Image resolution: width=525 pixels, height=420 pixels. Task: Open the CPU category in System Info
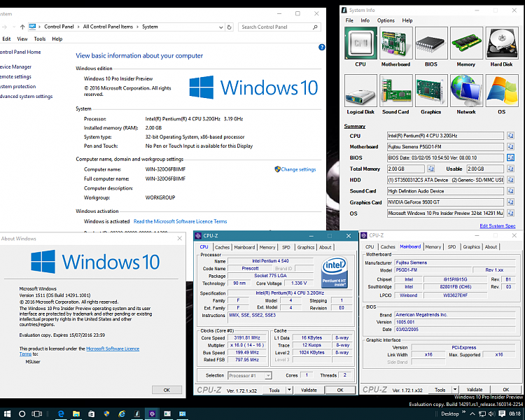coord(360,43)
